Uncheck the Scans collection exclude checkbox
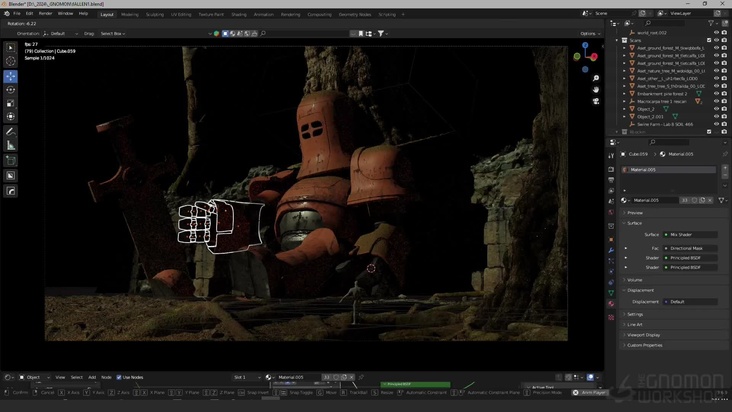Screen dimensions: 732x412 tap(709, 40)
